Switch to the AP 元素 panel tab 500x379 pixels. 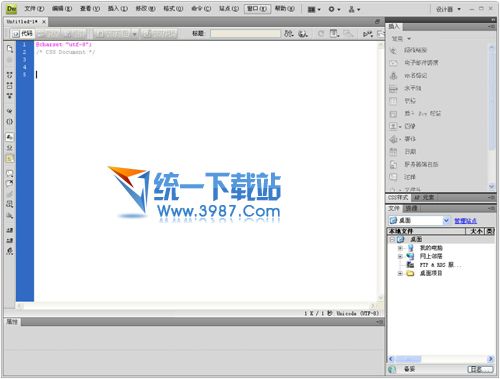click(423, 198)
